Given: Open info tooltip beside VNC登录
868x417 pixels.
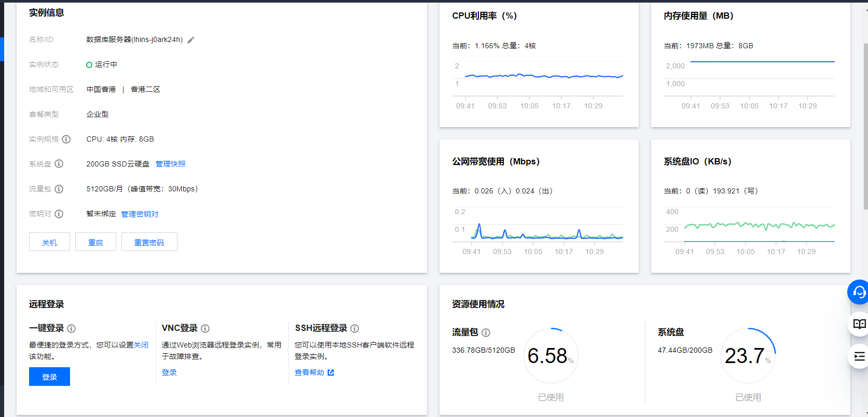Looking at the screenshot, I should pos(205,328).
